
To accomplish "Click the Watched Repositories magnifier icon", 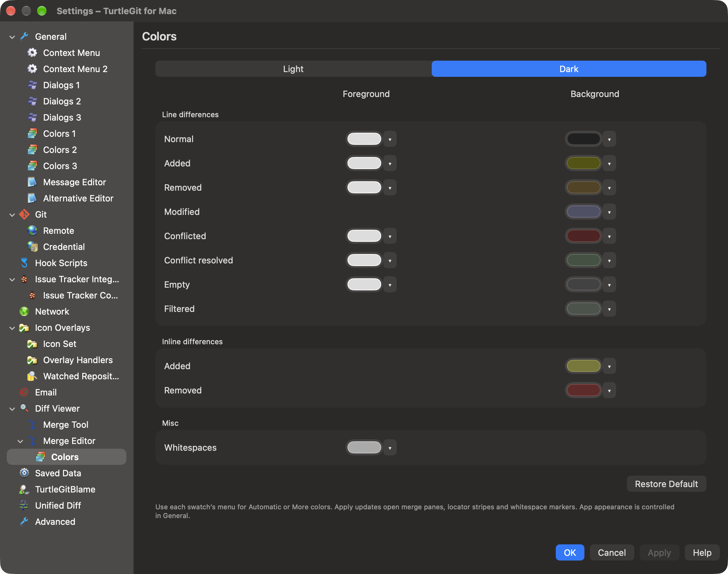I will click(32, 376).
